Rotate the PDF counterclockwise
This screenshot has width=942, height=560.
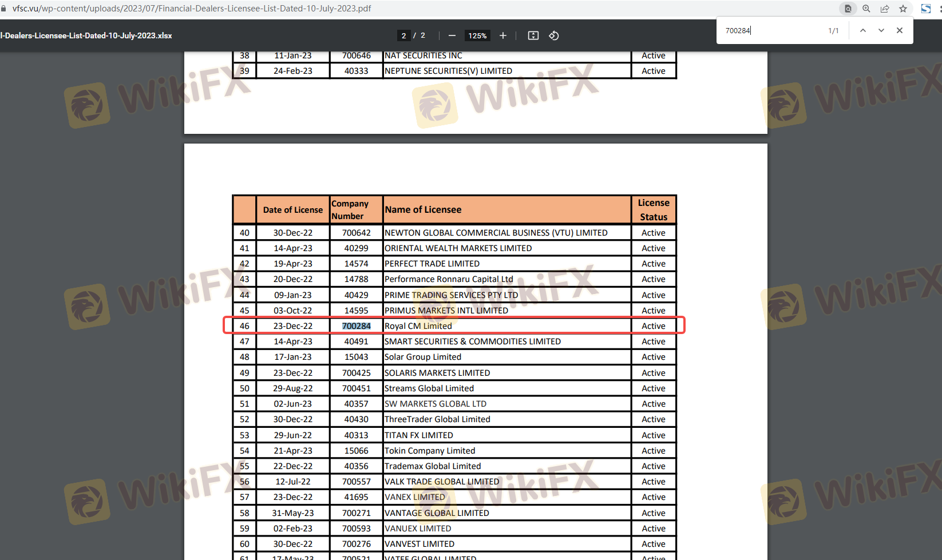[554, 35]
